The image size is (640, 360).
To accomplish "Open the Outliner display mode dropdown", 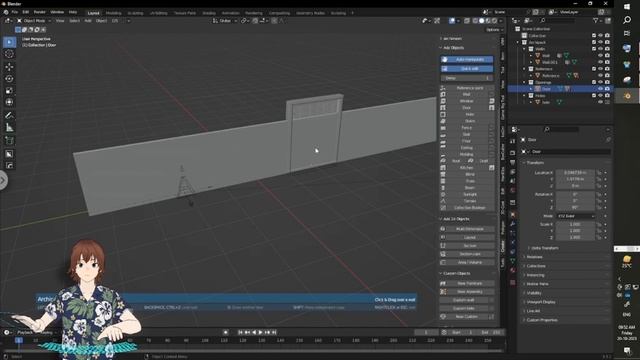I will pos(529,20).
